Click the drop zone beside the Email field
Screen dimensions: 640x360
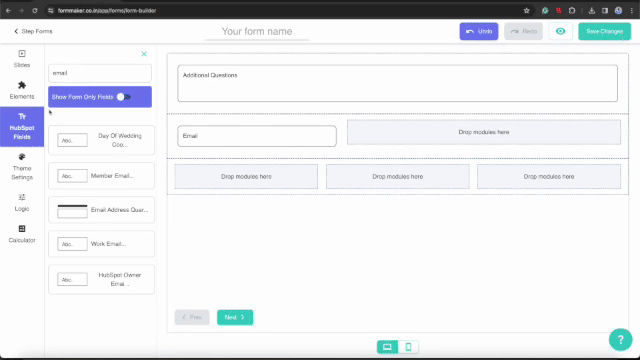tap(484, 132)
